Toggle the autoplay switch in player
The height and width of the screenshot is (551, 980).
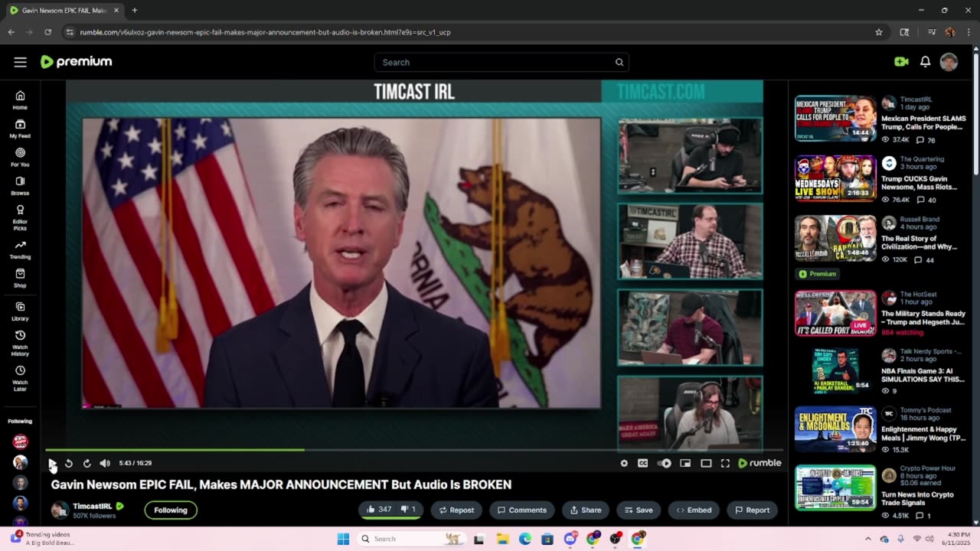(665, 463)
